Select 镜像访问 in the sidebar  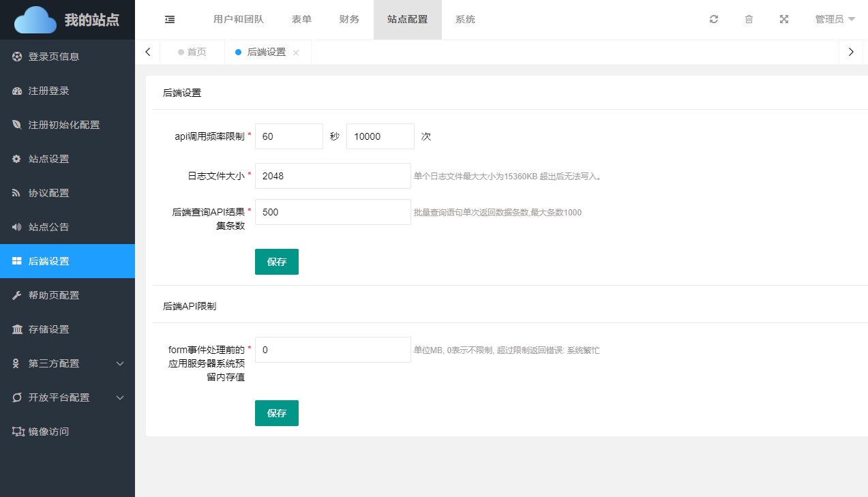(48, 432)
